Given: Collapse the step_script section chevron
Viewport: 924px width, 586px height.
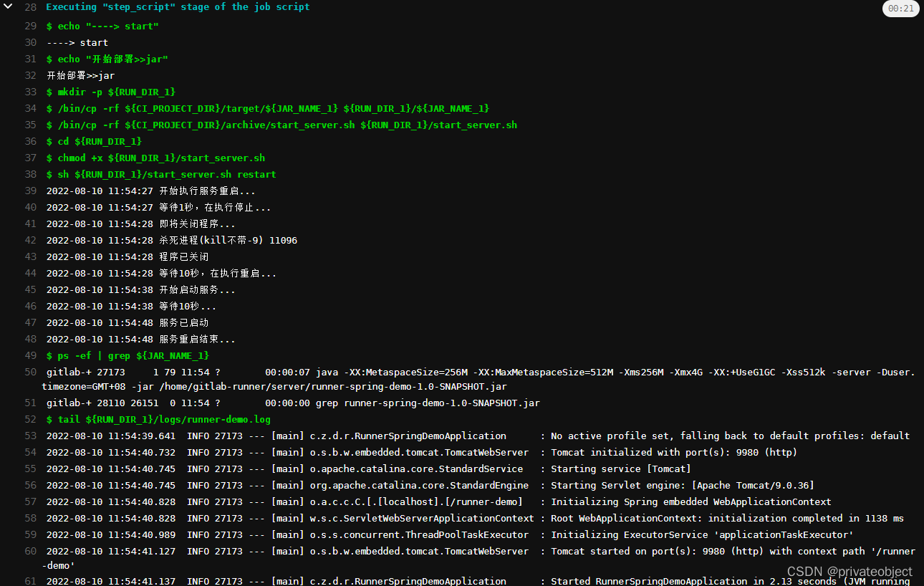Looking at the screenshot, I should point(8,6).
